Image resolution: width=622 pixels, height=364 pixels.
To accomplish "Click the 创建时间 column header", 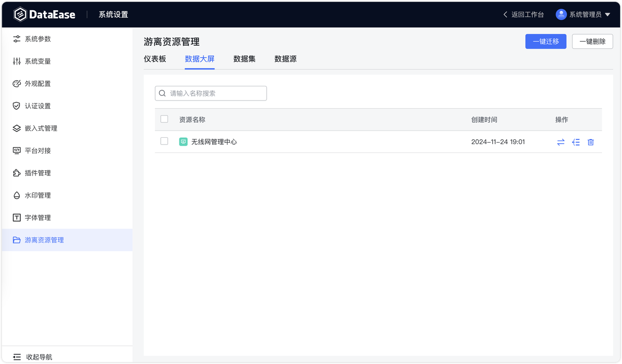I will pos(484,119).
